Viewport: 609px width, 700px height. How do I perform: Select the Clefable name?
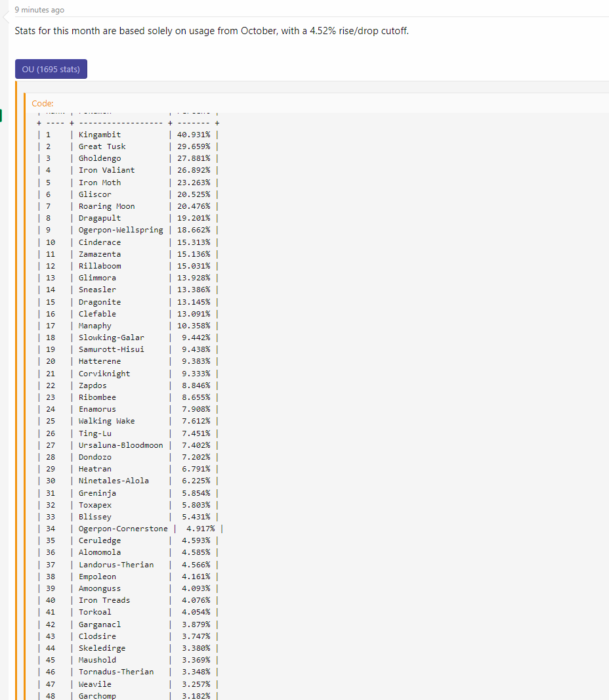point(97,314)
